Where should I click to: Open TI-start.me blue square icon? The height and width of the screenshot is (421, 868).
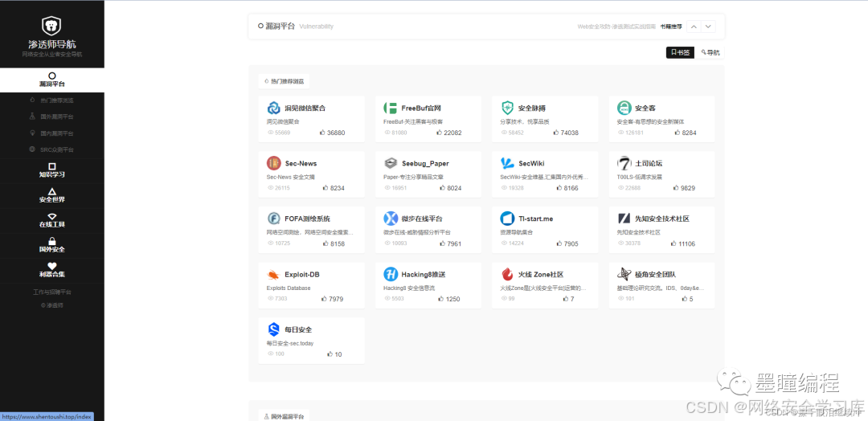coord(507,219)
